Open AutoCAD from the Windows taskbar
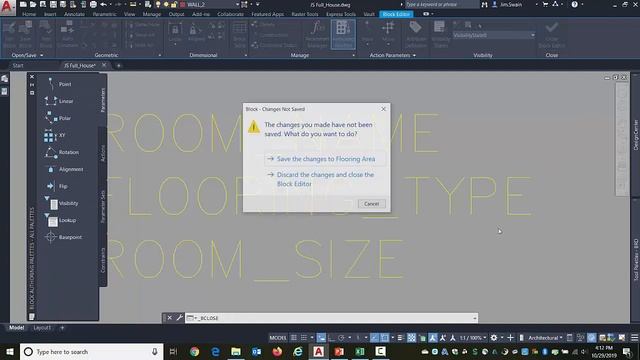This screenshot has width=640, height=360. [x=318, y=351]
